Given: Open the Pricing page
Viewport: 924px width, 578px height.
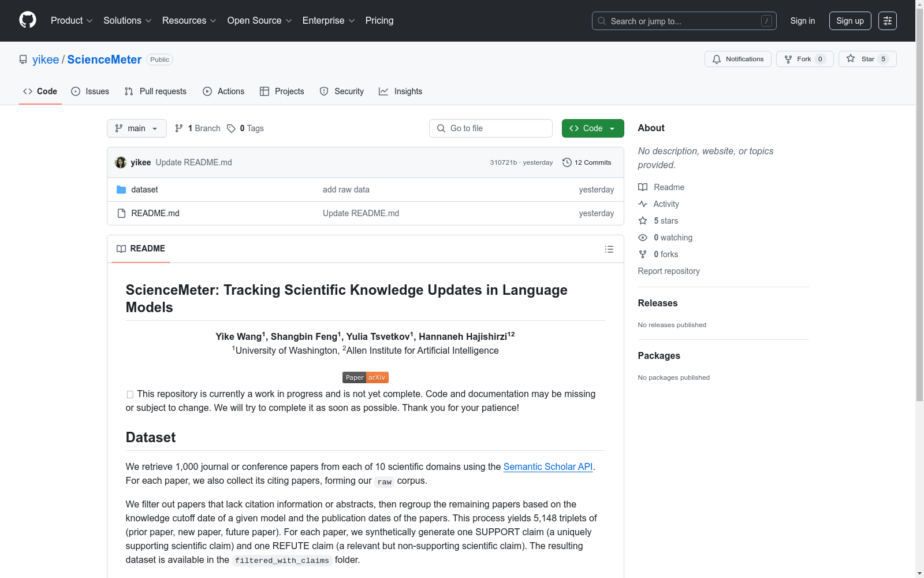Looking at the screenshot, I should pyautogui.click(x=379, y=21).
